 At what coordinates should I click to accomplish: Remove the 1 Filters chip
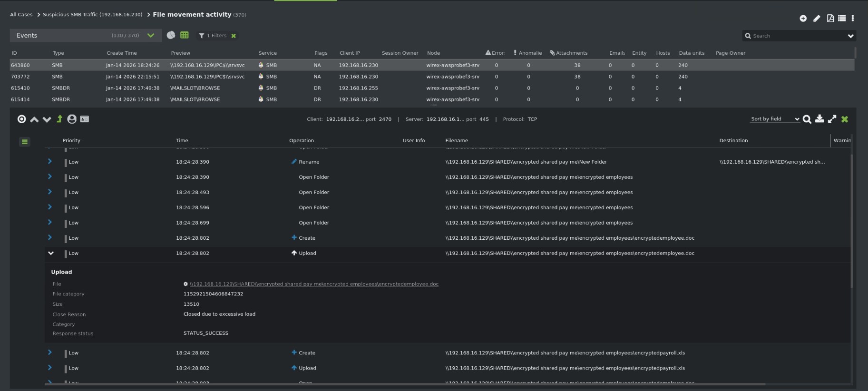click(234, 36)
